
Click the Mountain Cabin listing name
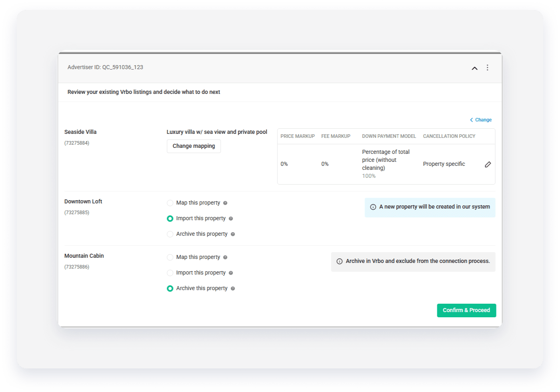click(84, 256)
